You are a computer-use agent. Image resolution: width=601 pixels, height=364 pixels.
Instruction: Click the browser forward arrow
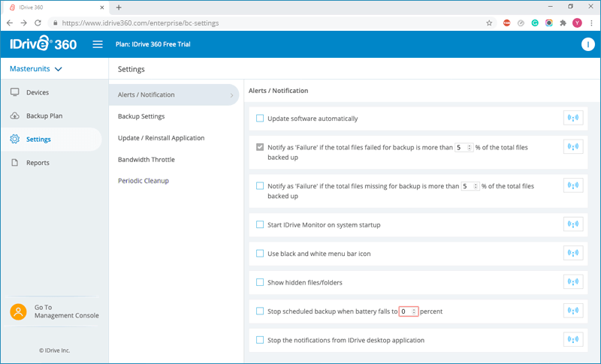point(24,23)
